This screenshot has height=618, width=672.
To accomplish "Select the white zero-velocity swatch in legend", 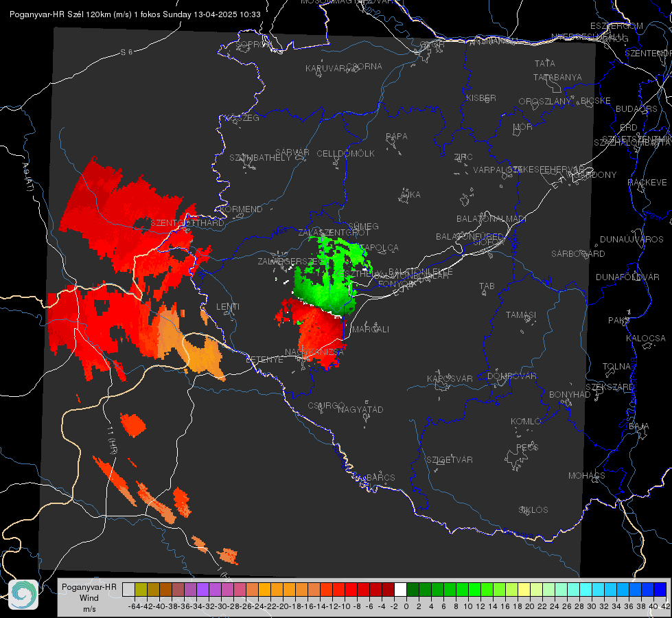I will point(400,589).
